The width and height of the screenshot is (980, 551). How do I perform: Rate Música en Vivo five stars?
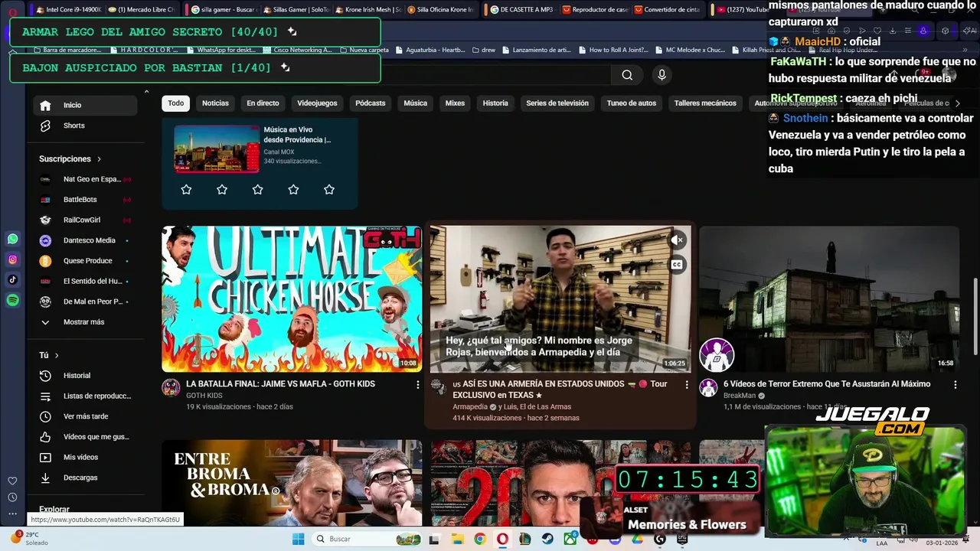(329, 189)
